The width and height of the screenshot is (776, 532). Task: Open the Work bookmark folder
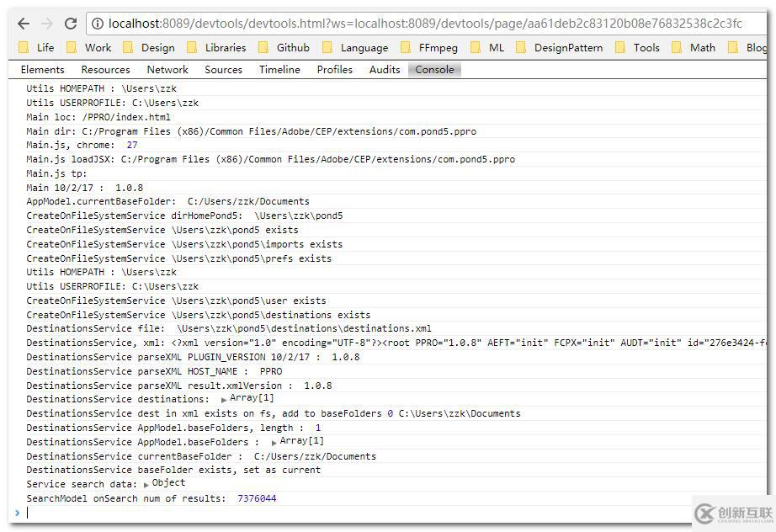click(x=89, y=47)
